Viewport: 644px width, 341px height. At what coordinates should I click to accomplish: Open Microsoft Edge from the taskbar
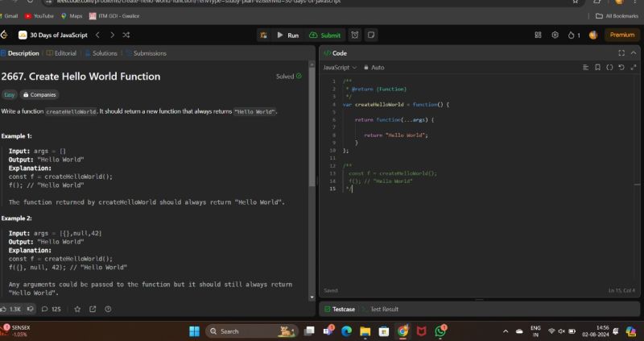click(346, 331)
